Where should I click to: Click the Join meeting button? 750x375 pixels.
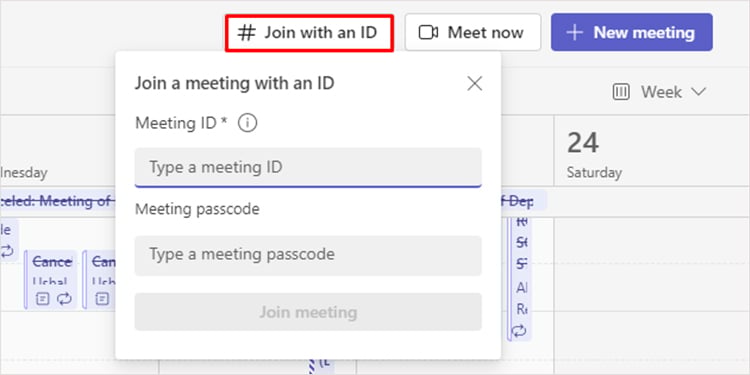pyautogui.click(x=308, y=312)
